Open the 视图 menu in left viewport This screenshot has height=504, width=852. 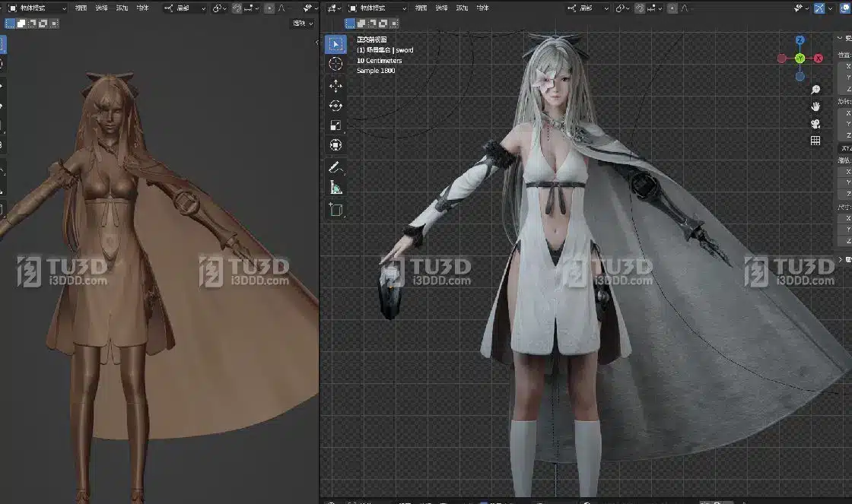tap(81, 8)
